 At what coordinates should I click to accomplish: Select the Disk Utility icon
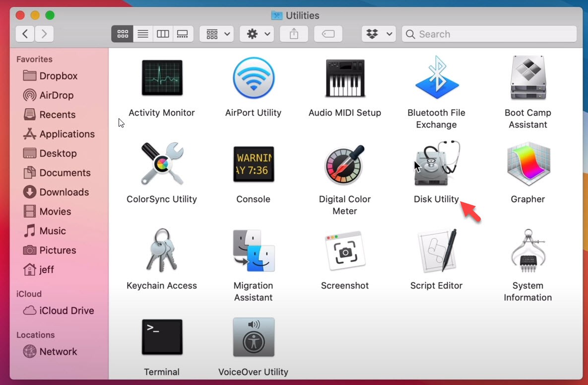click(437, 163)
